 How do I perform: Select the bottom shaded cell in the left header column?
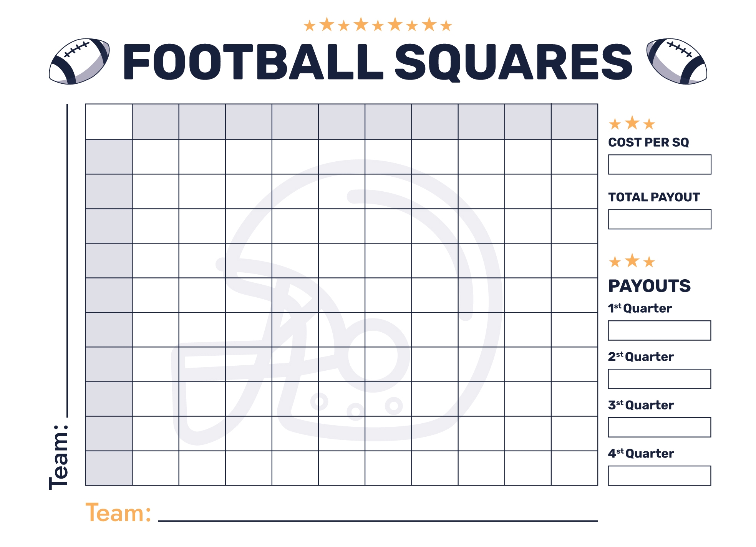pos(109,468)
